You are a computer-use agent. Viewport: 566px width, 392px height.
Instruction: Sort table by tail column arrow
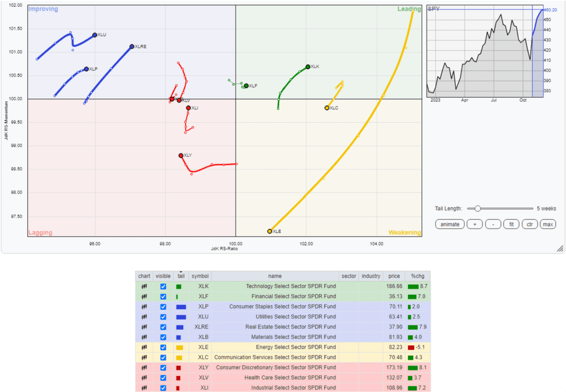click(x=181, y=272)
